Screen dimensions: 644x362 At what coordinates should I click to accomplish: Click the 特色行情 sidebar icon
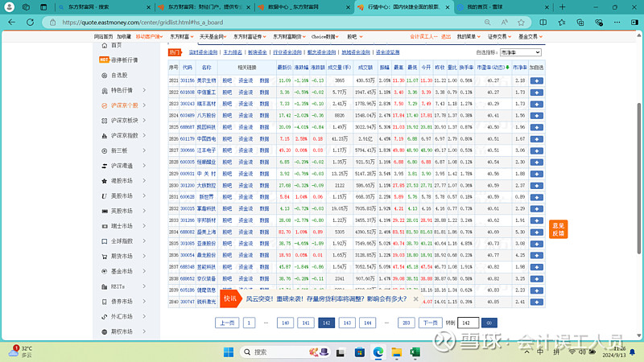point(105,91)
